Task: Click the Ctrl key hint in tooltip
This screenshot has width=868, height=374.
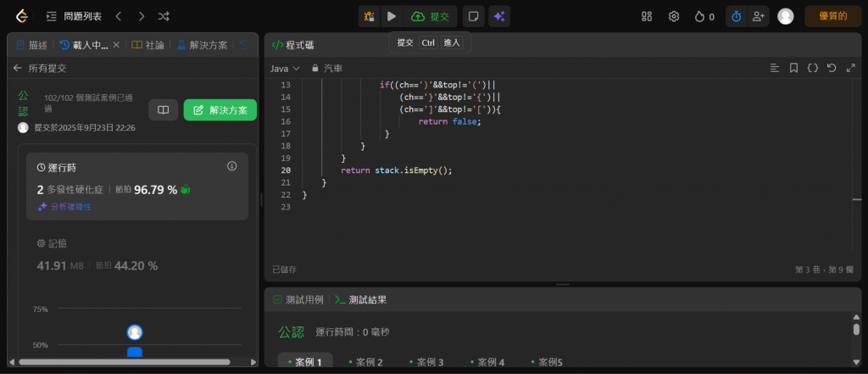Action: coord(428,42)
